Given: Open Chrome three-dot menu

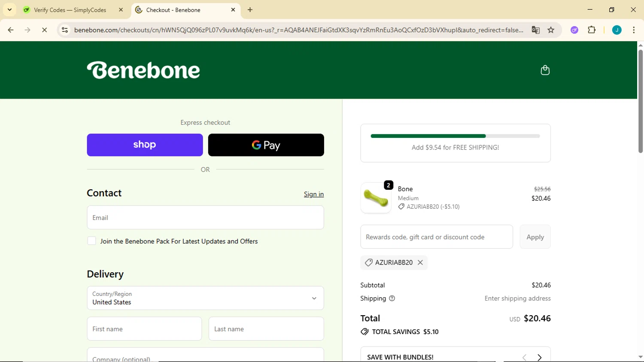Looking at the screenshot, I should [x=634, y=30].
